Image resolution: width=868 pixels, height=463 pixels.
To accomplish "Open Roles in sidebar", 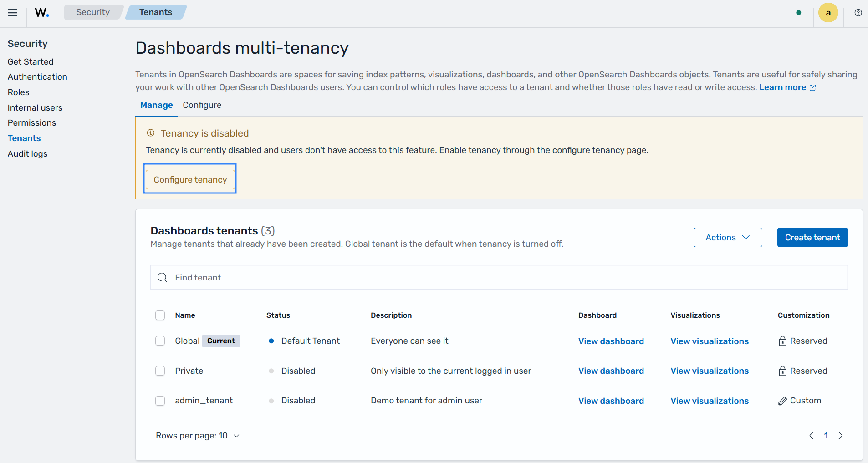I will [18, 92].
